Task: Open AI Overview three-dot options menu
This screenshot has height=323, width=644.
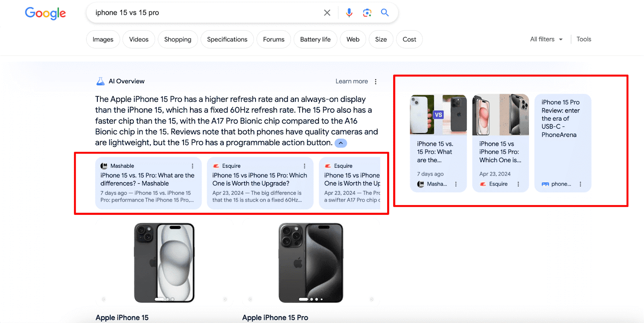Action: pyautogui.click(x=376, y=82)
